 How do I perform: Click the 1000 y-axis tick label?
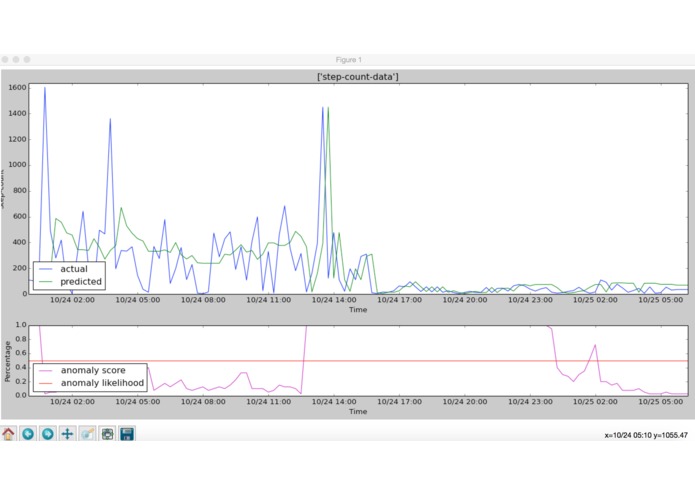coord(17,165)
